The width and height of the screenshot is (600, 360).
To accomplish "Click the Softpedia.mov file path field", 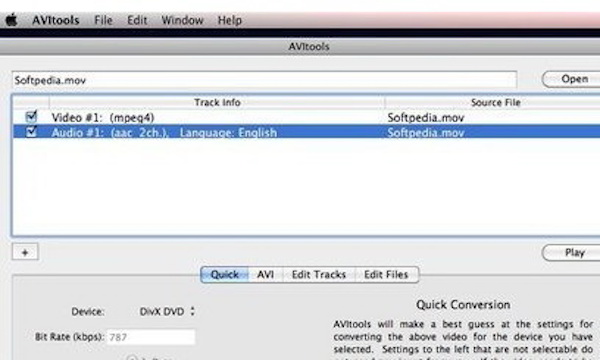I will coord(264,80).
